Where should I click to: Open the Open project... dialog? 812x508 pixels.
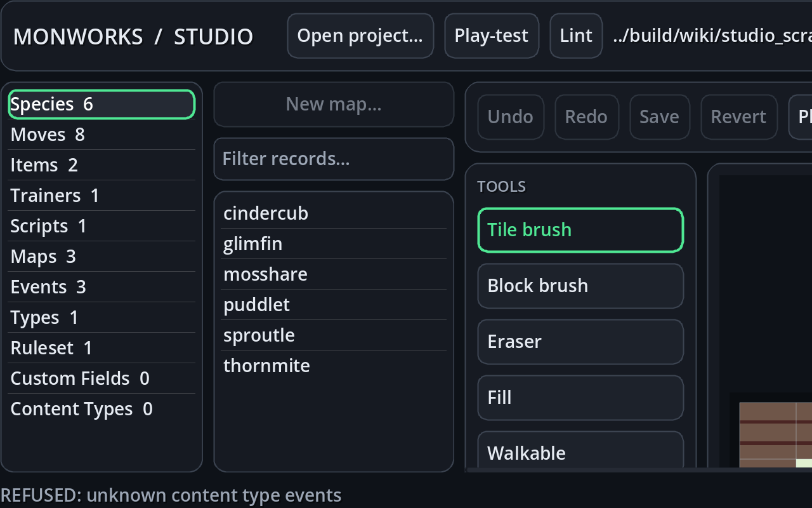(360, 36)
